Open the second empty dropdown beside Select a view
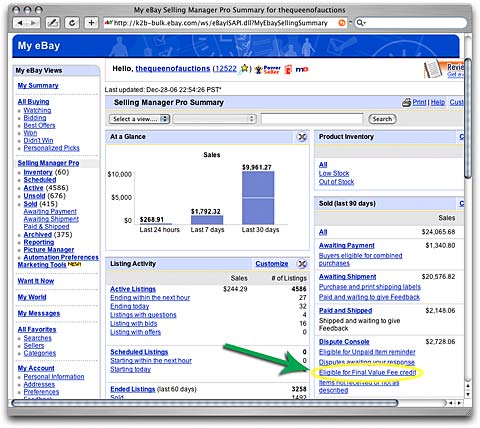Viewport: 480px width, 428px height. [x=214, y=119]
